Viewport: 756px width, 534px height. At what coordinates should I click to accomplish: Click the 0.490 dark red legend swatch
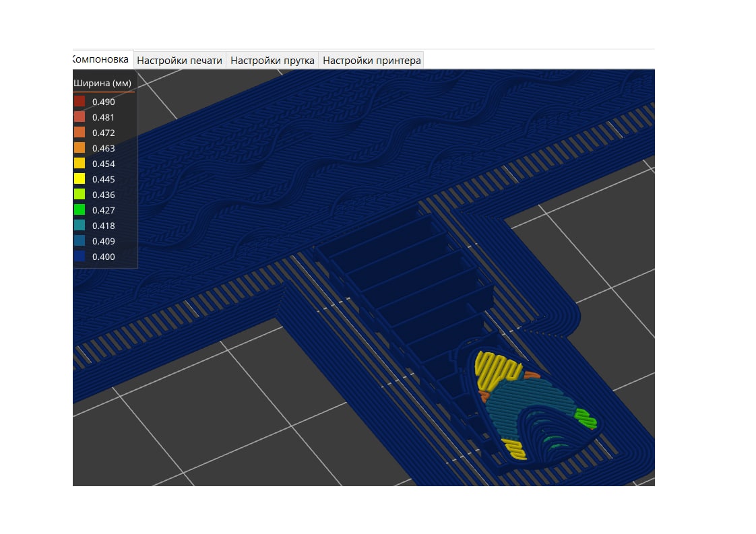pyautogui.click(x=80, y=101)
